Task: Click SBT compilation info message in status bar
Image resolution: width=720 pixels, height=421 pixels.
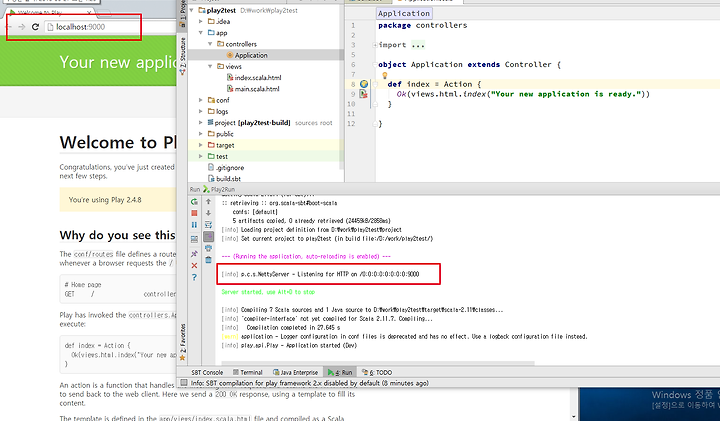Action: (309, 383)
